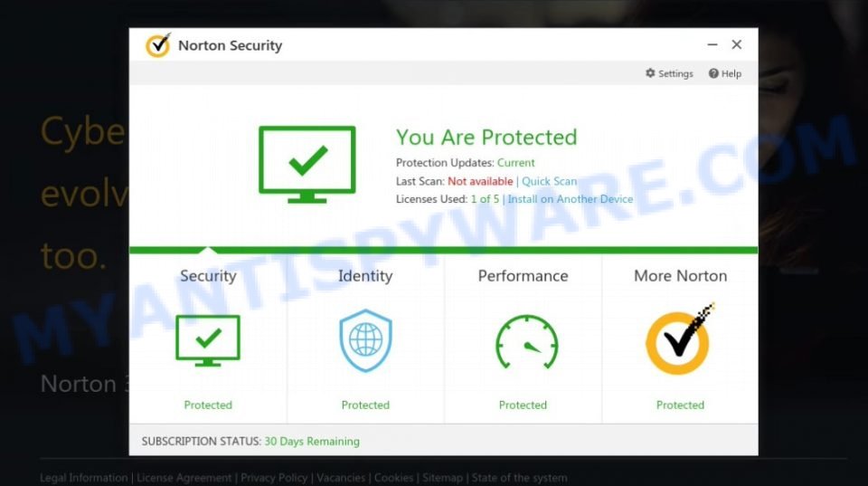This screenshot has width=868, height=486.
Task: Select the Identity globe shield icon
Action: pyautogui.click(x=365, y=341)
